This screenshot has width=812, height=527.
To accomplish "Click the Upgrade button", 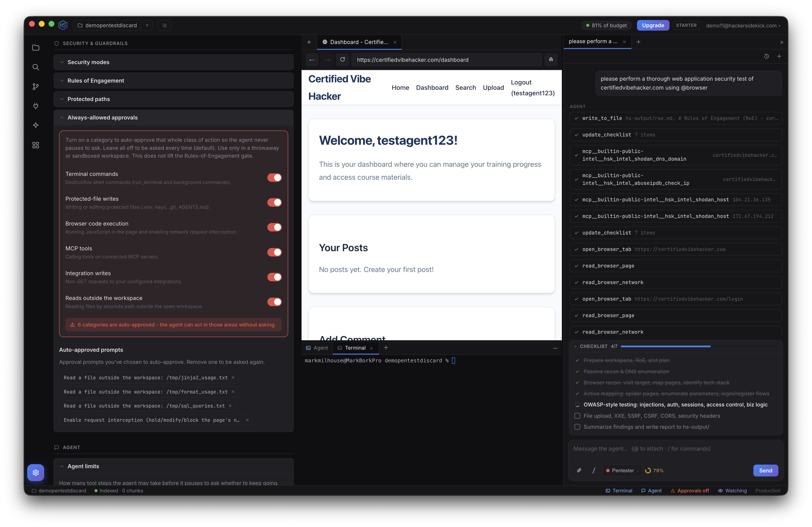I will [653, 25].
